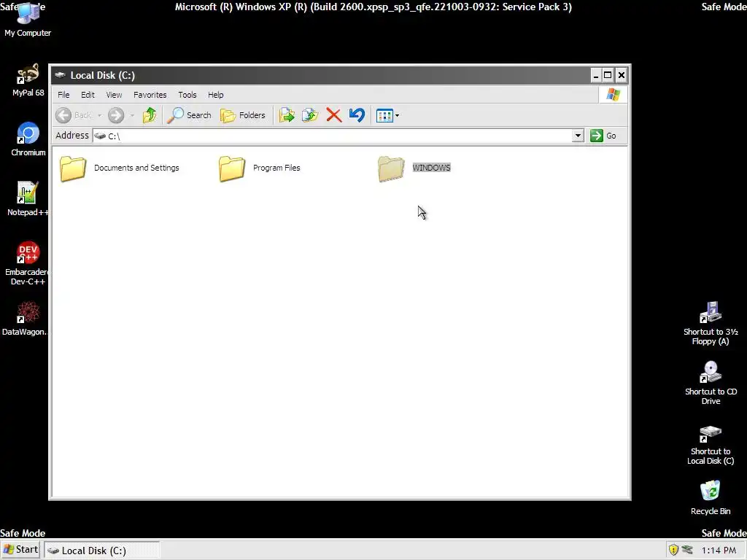This screenshot has height=560, width=747.
Task: Click the security shield tray icon
Action: tap(673, 550)
